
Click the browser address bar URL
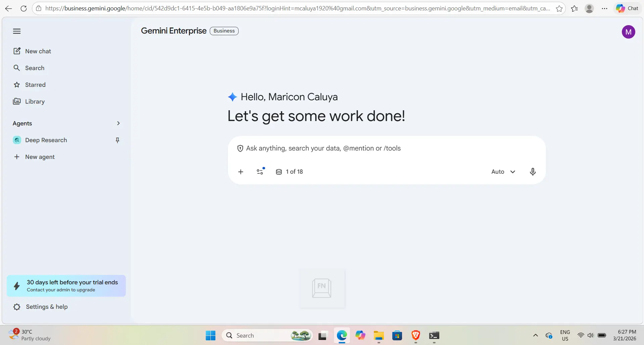click(x=297, y=8)
